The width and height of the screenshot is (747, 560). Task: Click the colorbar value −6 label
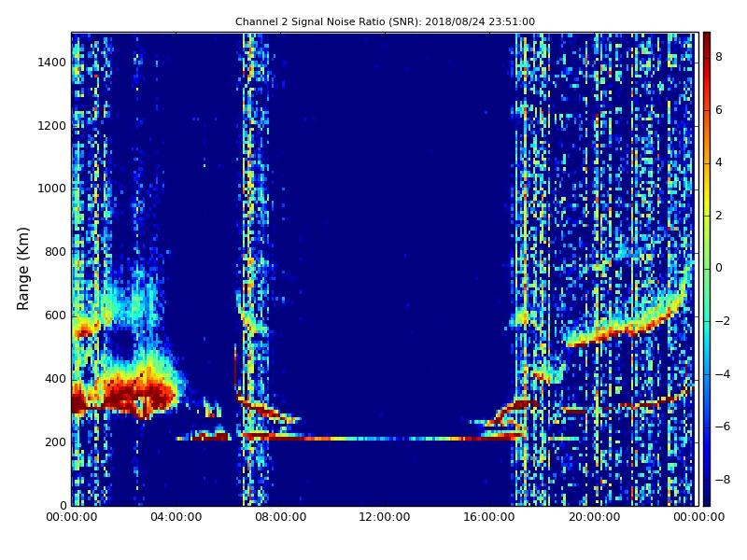[x=723, y=427]
